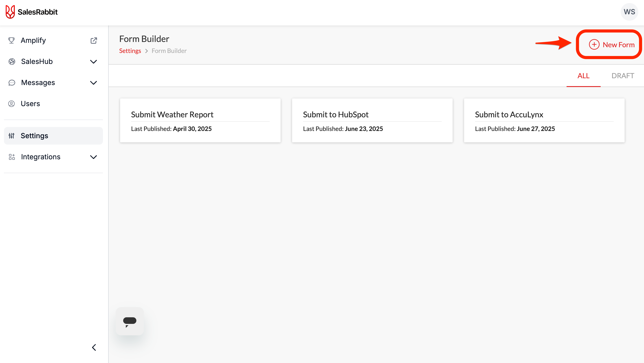Open Amplify from the sidebar

point(53,40)
